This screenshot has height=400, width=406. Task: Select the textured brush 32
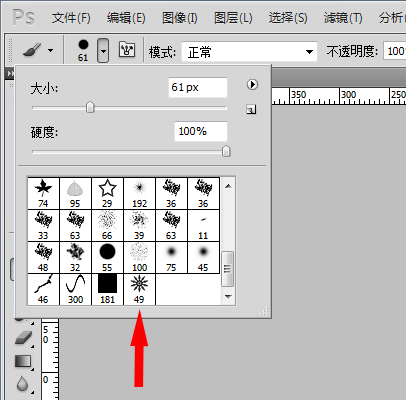(x=75, y=257)
